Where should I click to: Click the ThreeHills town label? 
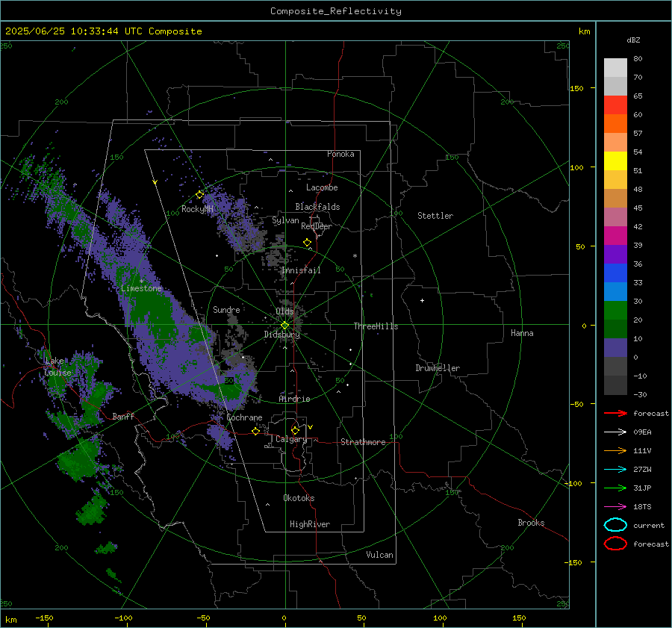(x=376, y=326)
